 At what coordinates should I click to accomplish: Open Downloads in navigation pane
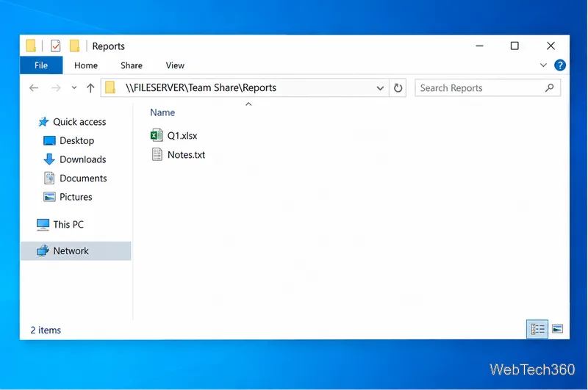tap(83, 159)
